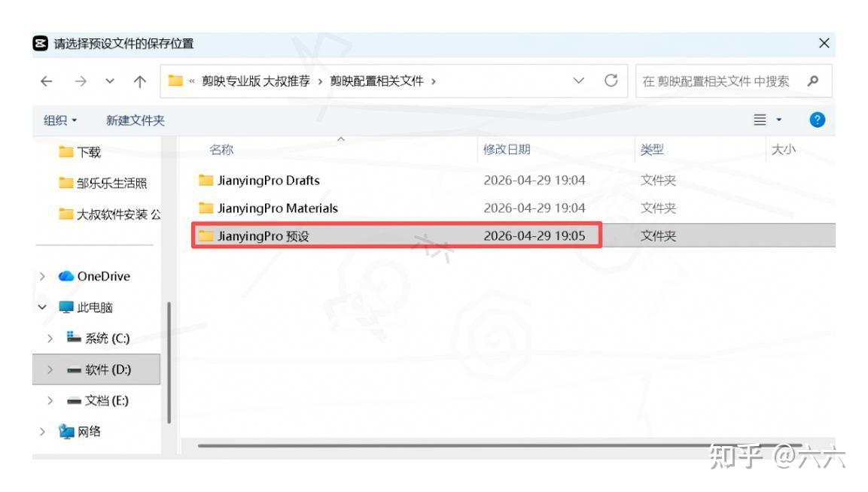Click the address bar folder icon
Image resolution: width=868 pixels, height=492 pixels.
coord(175,80)
